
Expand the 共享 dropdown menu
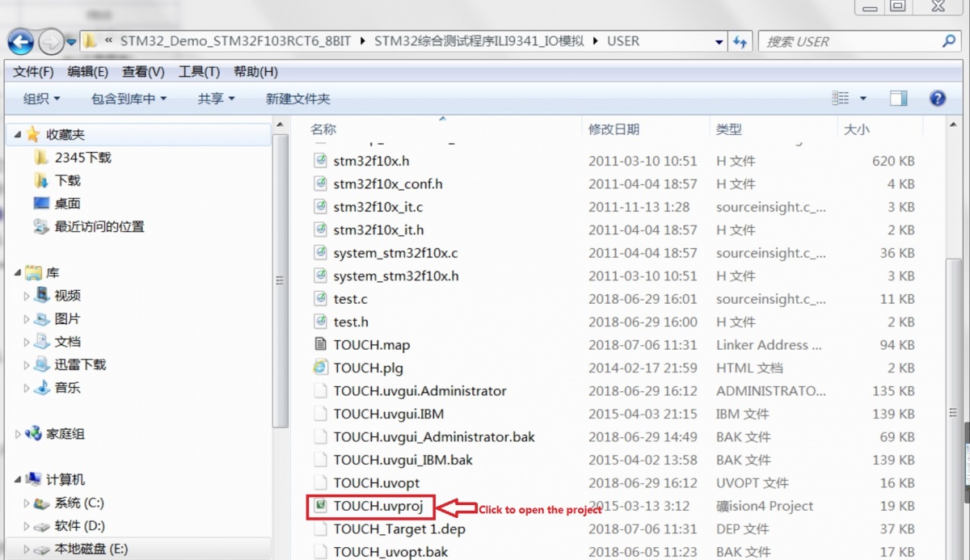[216, 99]
